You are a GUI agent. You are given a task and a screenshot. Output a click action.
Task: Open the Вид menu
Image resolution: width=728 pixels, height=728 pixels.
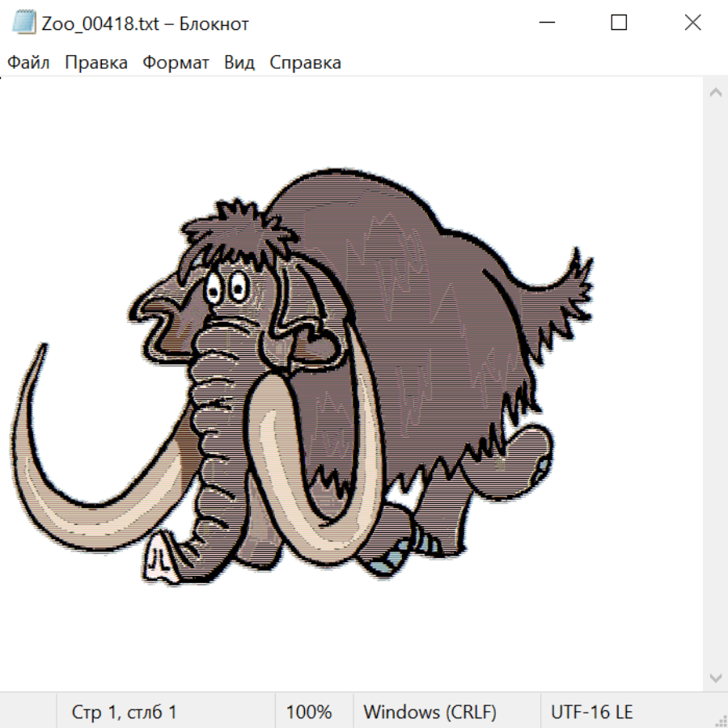239,63
